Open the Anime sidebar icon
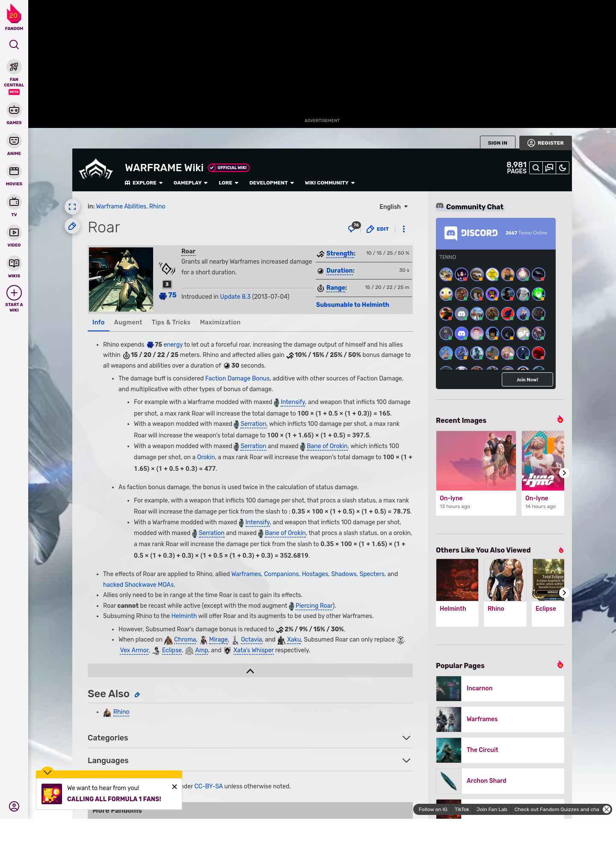Screen dimensions: 616x856 (x=14, y=141)
